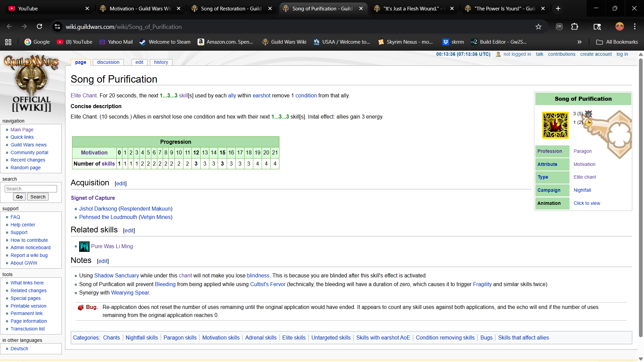644x362 pixels.
Task: Click the Pure Was Li Ming skill icon
Action: pos(84,246)
